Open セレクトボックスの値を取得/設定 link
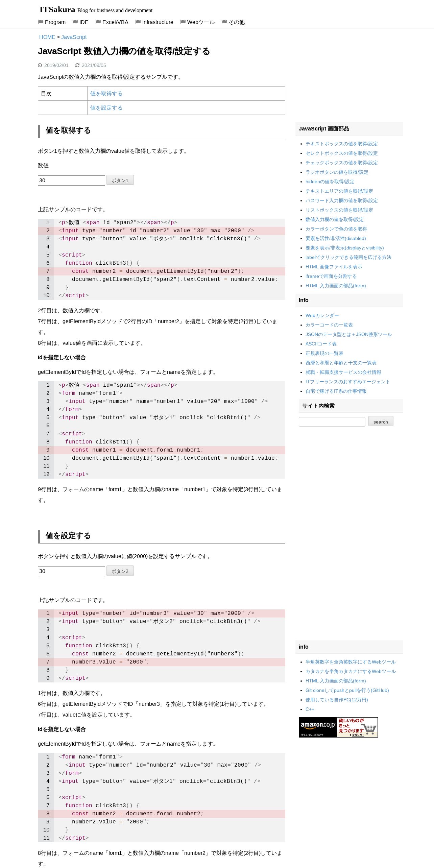The width and height of the screenshot is (434, 868). [341, 153]
